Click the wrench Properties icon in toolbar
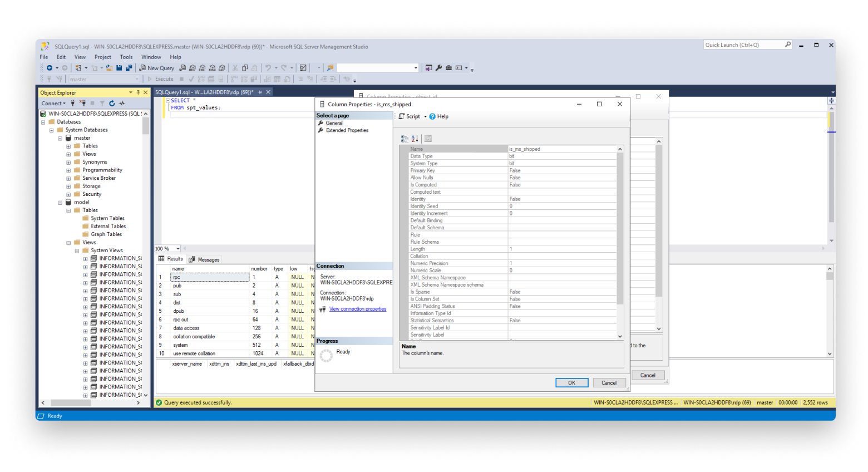Viewport: 868px width, 472px height. (438, 68)
